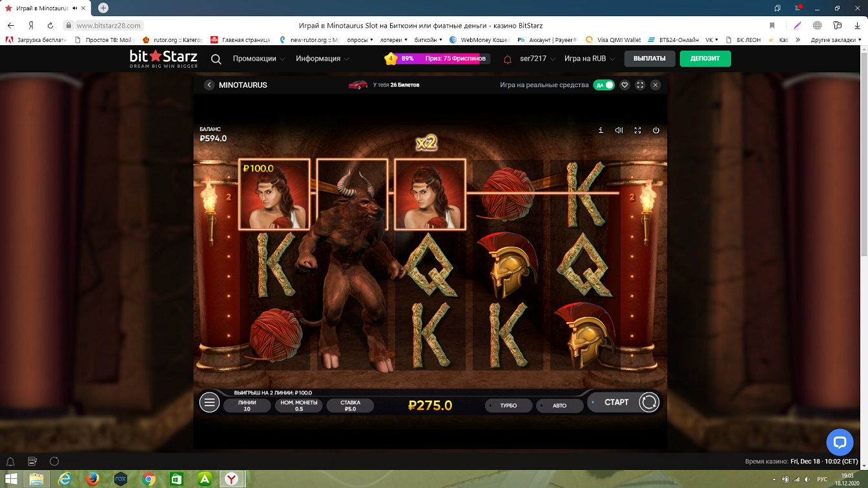Open Аккаунт Payeer bookmark
The width and height of the screenshot is (868, 488).
tap(546, 39)
